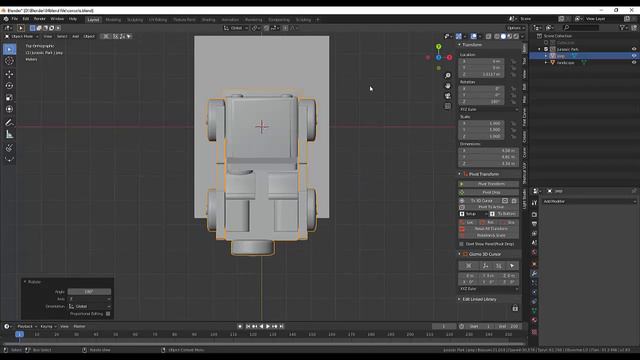Adjust the Angle slider in Rotate panel
640x360 pixels.
coord(89,291)
